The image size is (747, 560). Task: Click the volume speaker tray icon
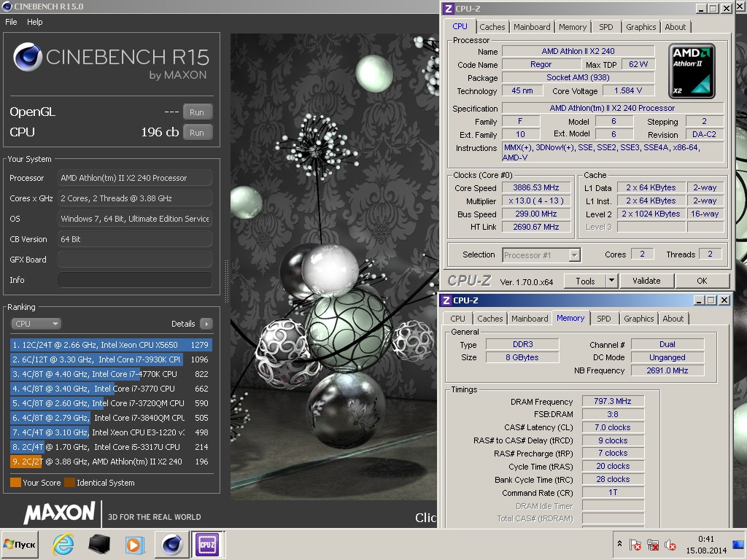tap(670, 544)
